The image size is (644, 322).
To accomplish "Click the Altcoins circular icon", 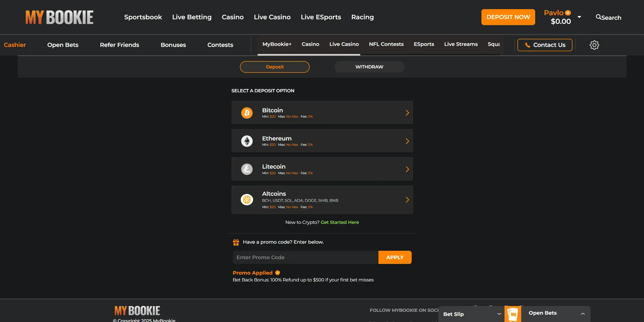I will (247, 200).
